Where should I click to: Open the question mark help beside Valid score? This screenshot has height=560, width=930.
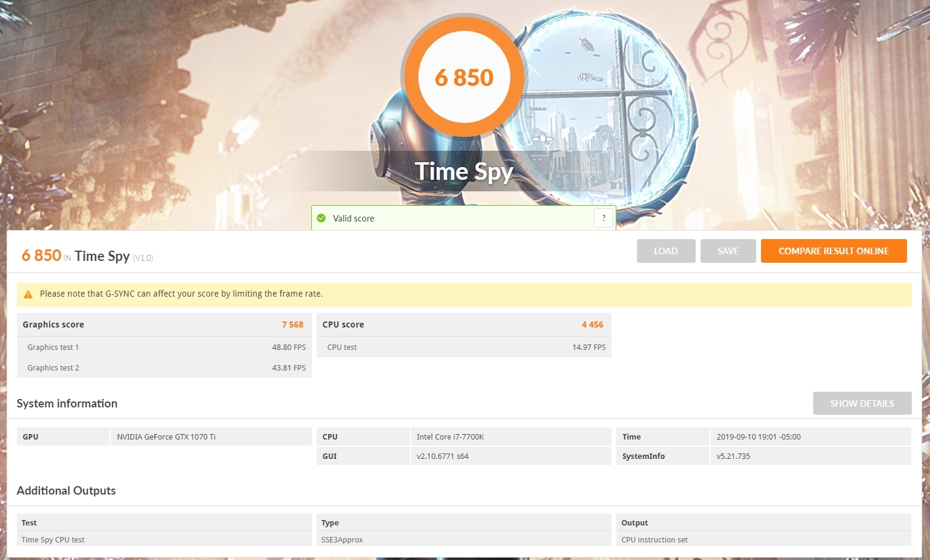(x=604, y=218)
